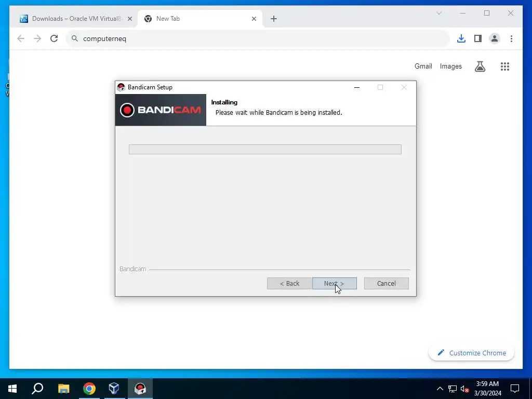The width and height of the screenshot is (532, 399).
Task: Close the New Tab tab
Action: 254,19
